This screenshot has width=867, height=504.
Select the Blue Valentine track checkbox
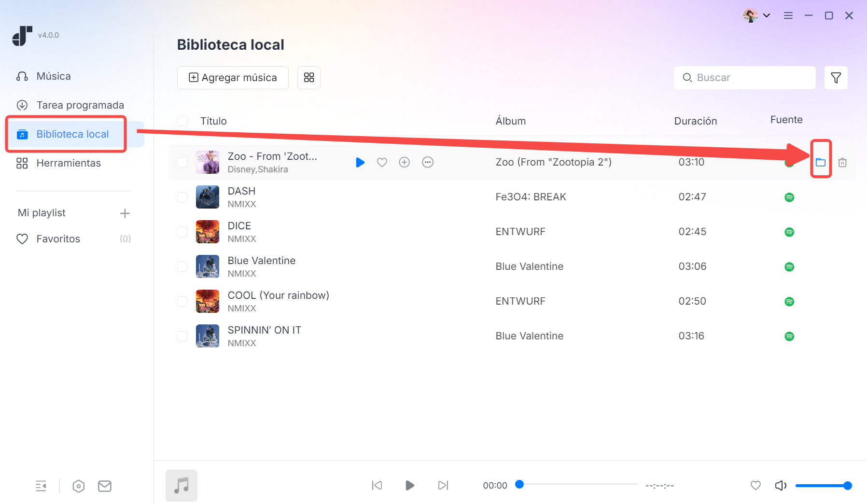[x=182, y=266]
